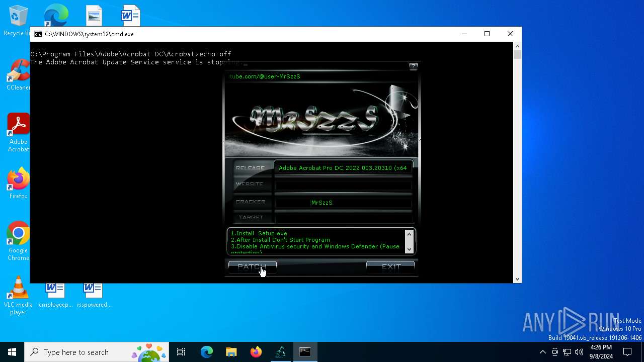Click cmd window scrollbar down arrow
The height and width of the screenshot is (362, 644).
517,279
